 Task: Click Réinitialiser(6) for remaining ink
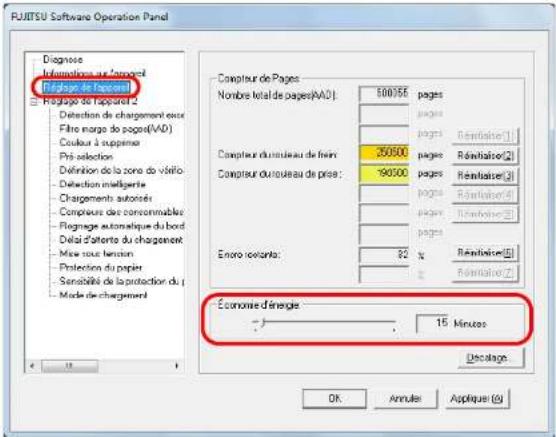485,253
